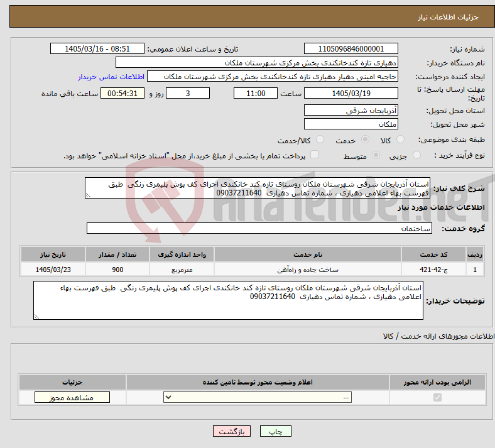Choose the جزیی purchase type radio
The height and width of the screenshot is (448, 495).
[x=416, y=155]
